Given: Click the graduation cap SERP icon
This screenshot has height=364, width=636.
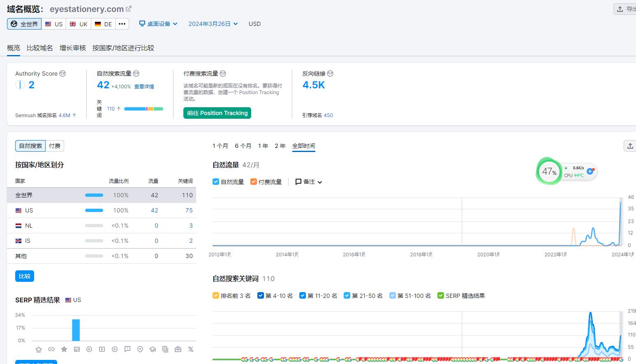Looking at the screenshot, I should [x=153, y=349].
